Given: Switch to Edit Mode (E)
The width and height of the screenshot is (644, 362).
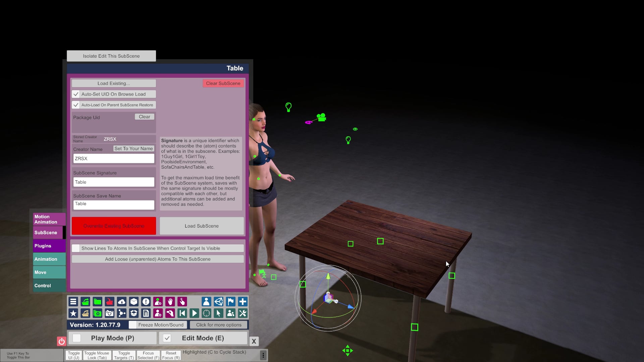Looking at the screenshot, I should coord(203,338).
